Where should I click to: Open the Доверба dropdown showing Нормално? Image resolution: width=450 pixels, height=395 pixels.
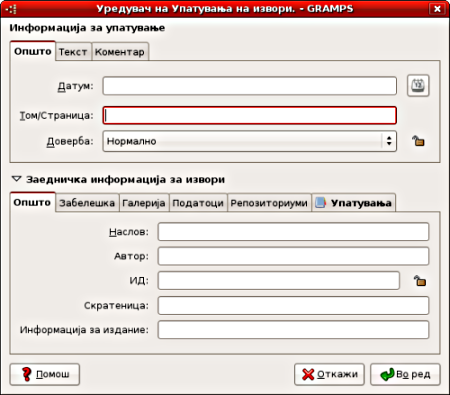coord(250,141)
